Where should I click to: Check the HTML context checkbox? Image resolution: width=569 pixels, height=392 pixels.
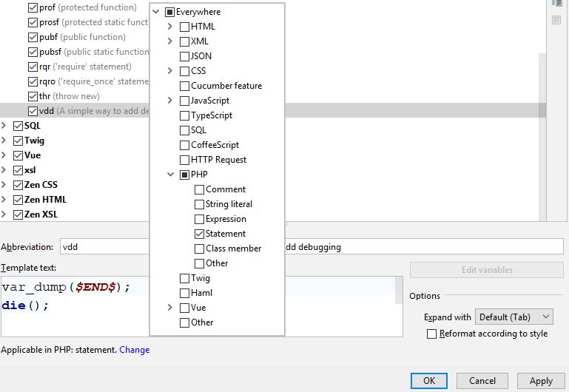pos(184,27)
